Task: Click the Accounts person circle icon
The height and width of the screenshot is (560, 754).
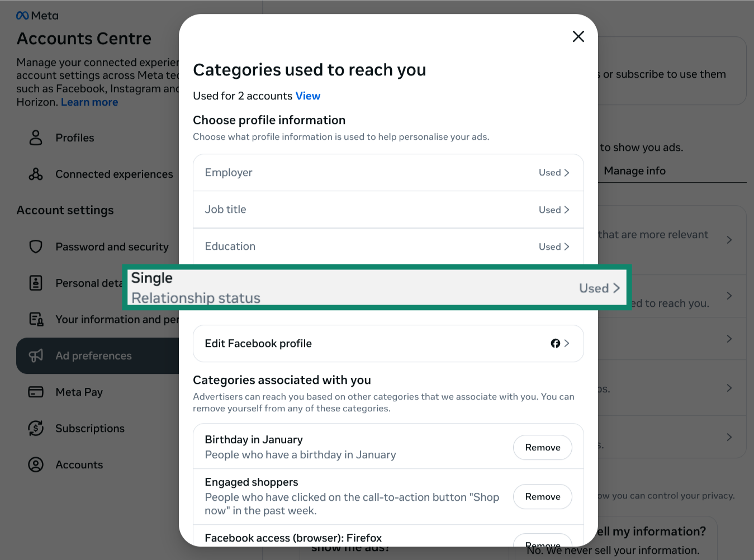Action: (36, 464)
